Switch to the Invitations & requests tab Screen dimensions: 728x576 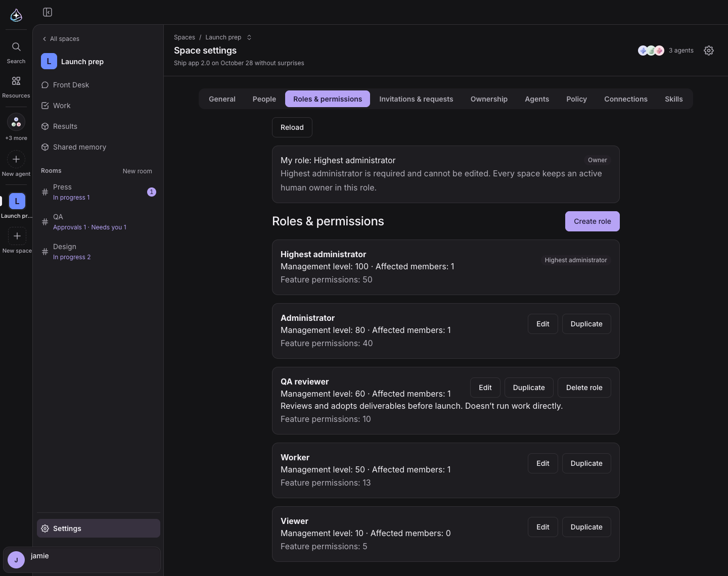tap(416, 99)
